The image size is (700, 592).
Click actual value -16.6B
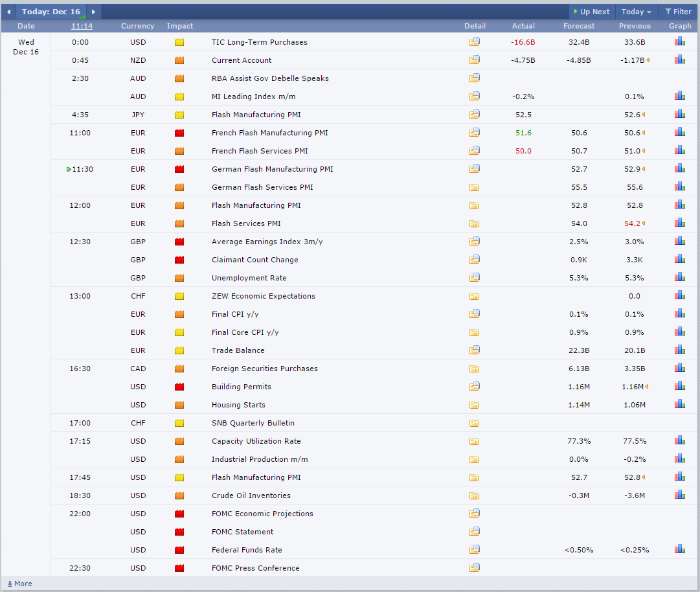(523, 42)
